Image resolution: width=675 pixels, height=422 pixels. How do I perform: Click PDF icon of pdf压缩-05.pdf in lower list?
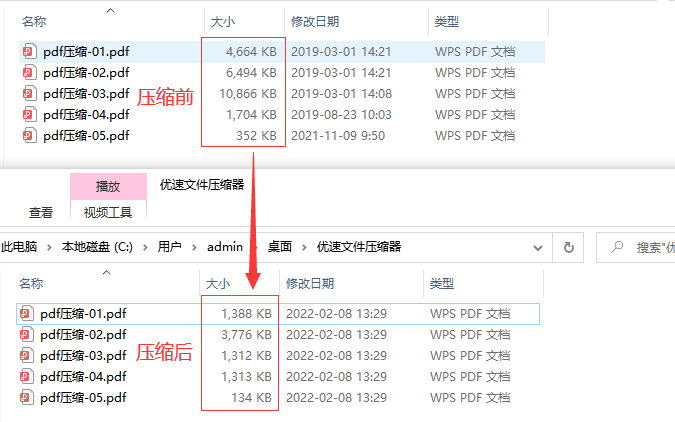point(27,397)
